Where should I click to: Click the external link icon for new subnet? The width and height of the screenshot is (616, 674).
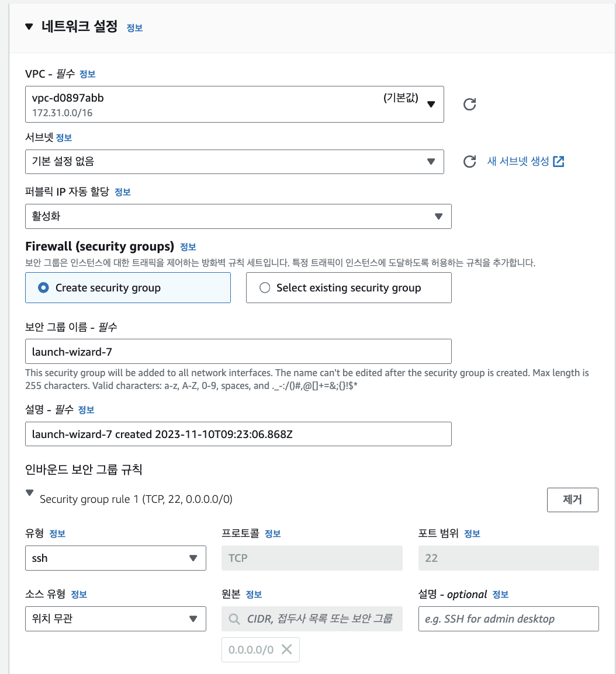coord(559,162)
